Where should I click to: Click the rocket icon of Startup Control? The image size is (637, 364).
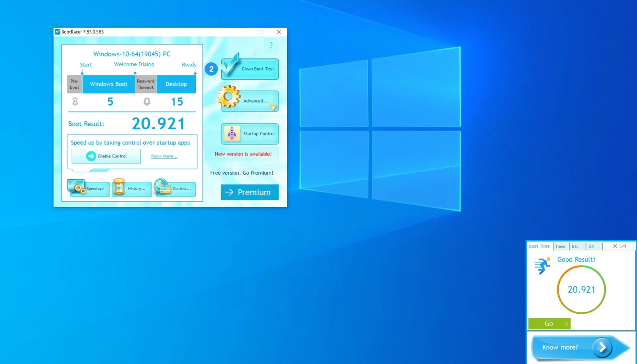(232, 134)
